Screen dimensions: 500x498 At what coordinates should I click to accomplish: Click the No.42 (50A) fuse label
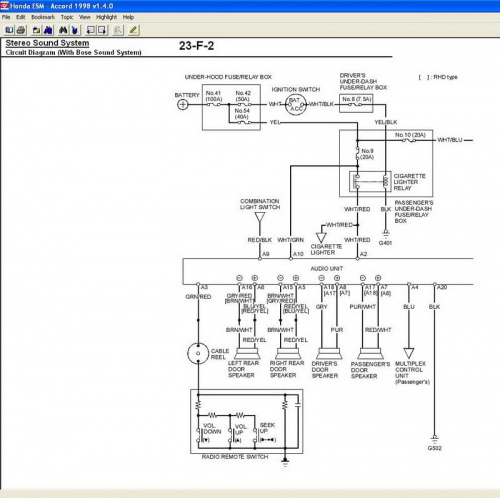click(243, 96)
